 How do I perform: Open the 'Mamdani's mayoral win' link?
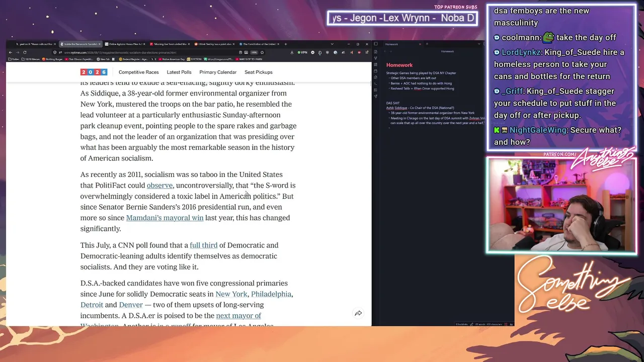(x=165, y=218)
